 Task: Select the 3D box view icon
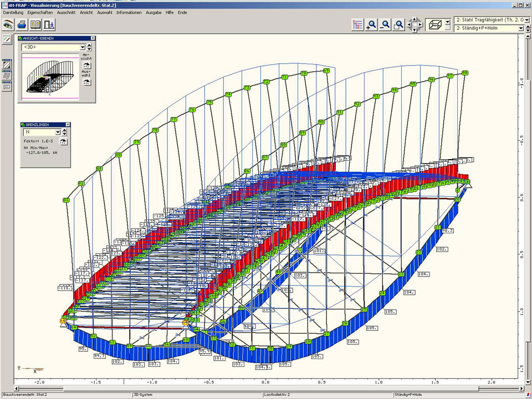pos(436,24)
